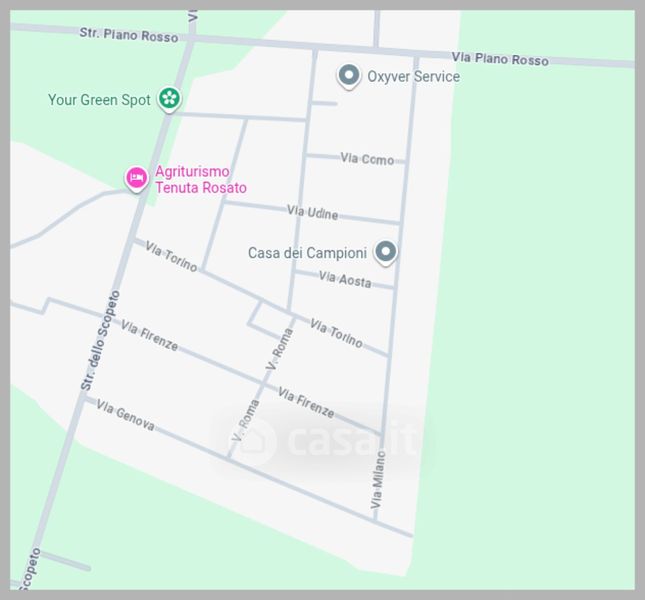Click the Casa dei Campioni text label
Screen dimensions: 645x600
click(x=307, y=253)
